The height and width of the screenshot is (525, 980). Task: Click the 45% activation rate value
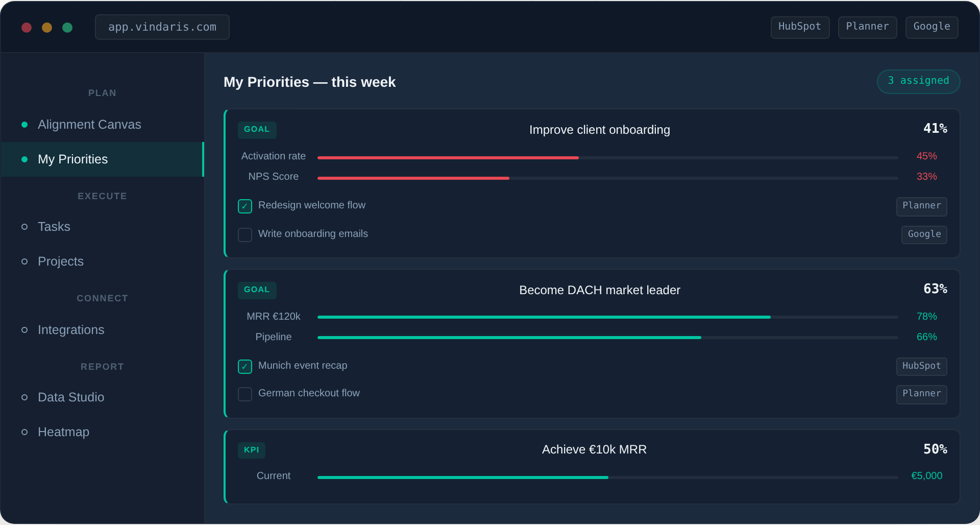[926, 156]
